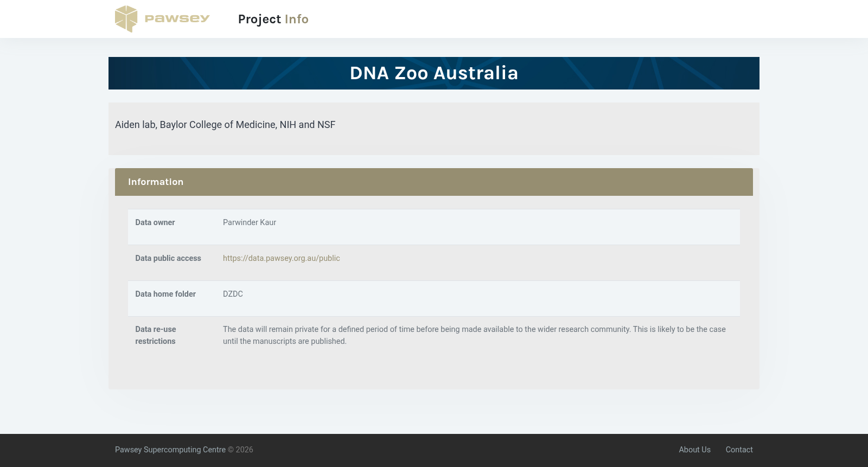Click the Pawsey cube logo icon

126,19
